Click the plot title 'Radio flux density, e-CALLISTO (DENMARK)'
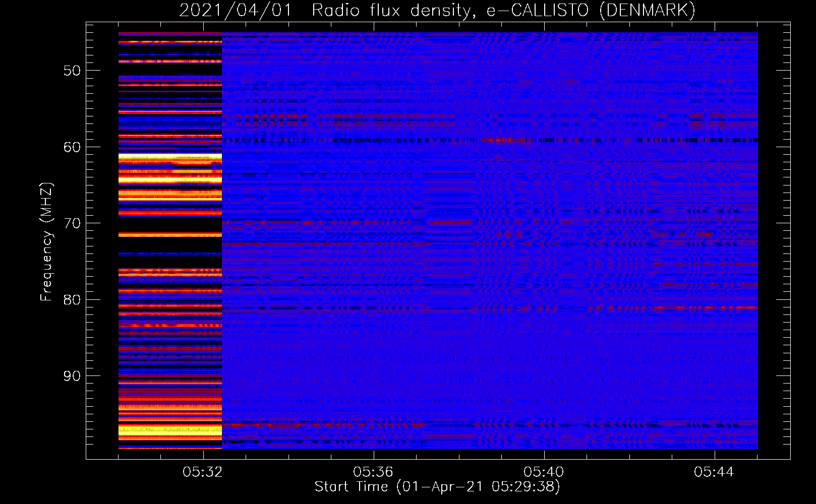The width and height of the screenshot is (816, 504). (x=503, y=10)
